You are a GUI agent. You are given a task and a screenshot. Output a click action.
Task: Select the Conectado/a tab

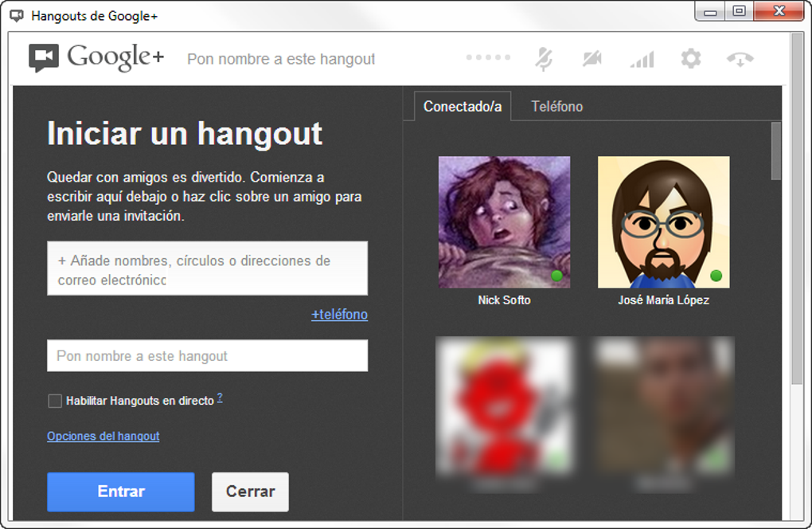point(463,106)
